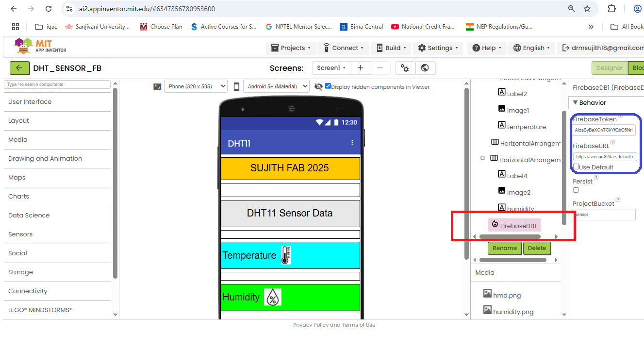Remove screen with the minus button
The image size is (644, 349).
pos(380,68)
